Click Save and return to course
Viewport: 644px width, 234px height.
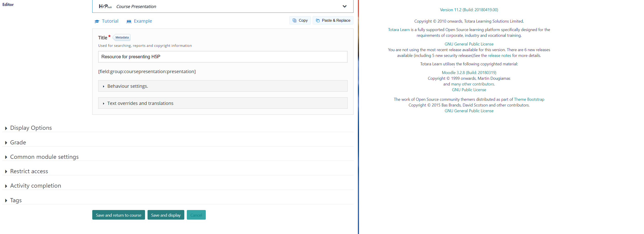(x=119, y=215)
